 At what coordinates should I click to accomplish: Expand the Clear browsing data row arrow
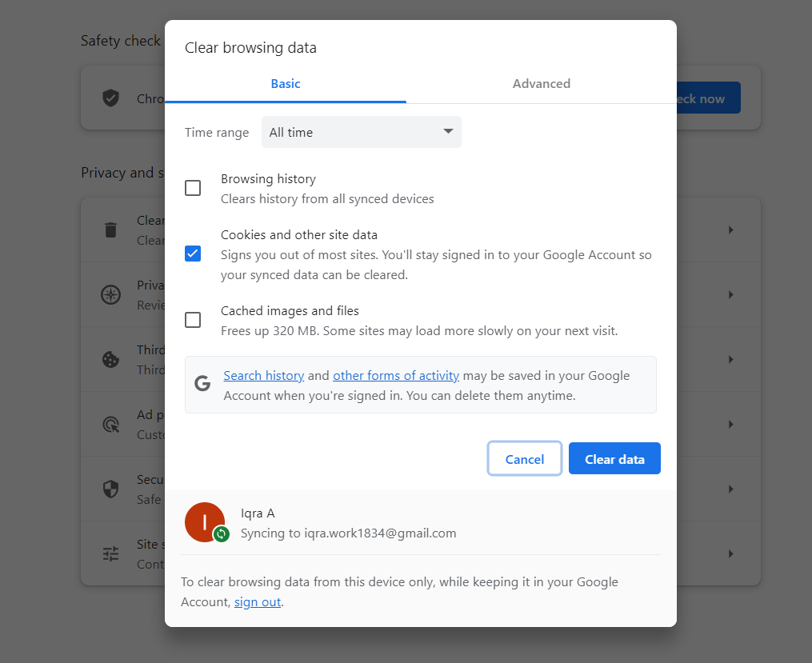(730, 230)
